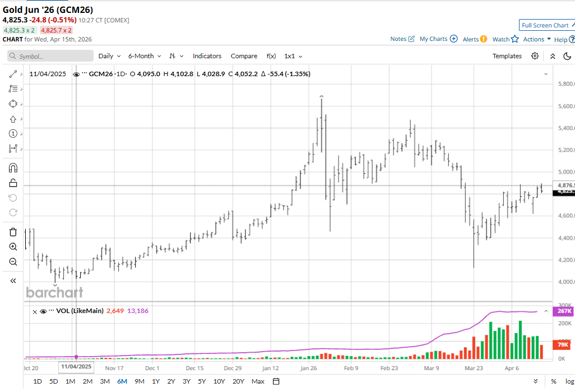Select the numbered label annotation tool

(x=13, y=134)
